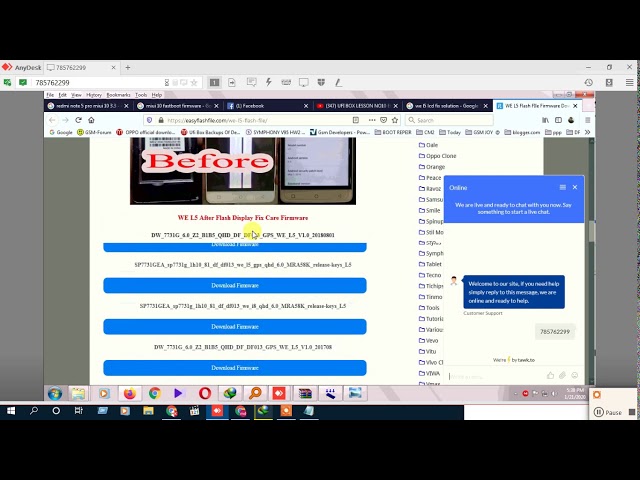Viewport: 640px width, 480px height.
Task: Click the AnyDesk file transfer icon
Action: point(232,82)
